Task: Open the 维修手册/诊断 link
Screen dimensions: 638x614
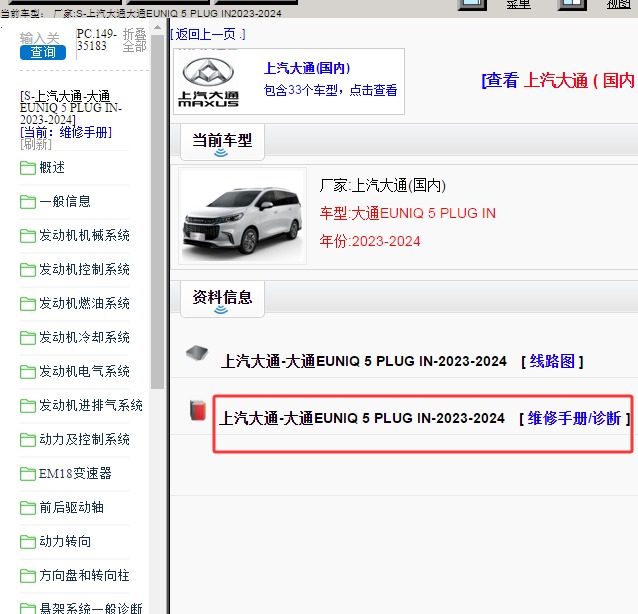Action: pyautogui.click(x=575, y=418)
